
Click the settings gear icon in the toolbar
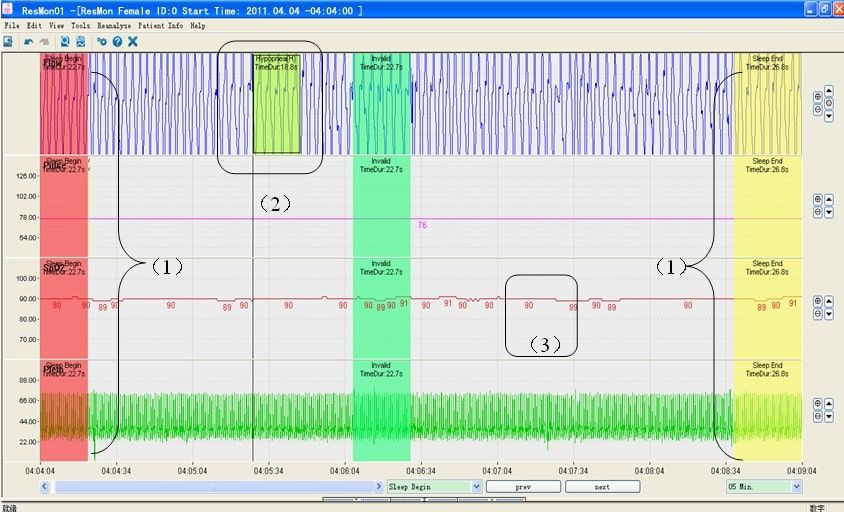click(x=101, y=41)
